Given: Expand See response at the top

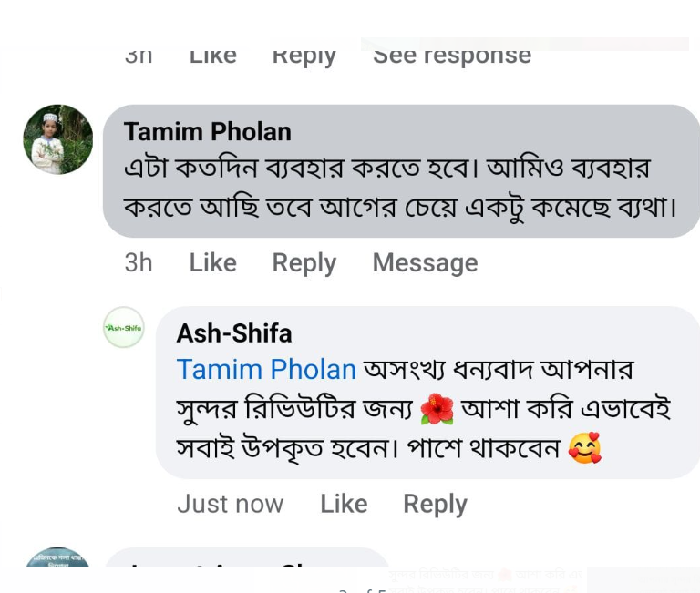Looking at the screenshot, I should coord(452,55).
